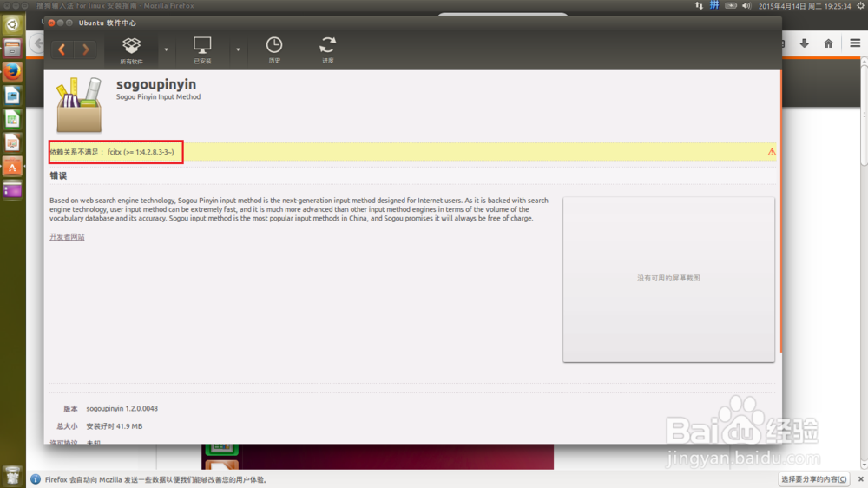
Task: Close the Ubuntu Software Center window
Action: click(51, 23)
